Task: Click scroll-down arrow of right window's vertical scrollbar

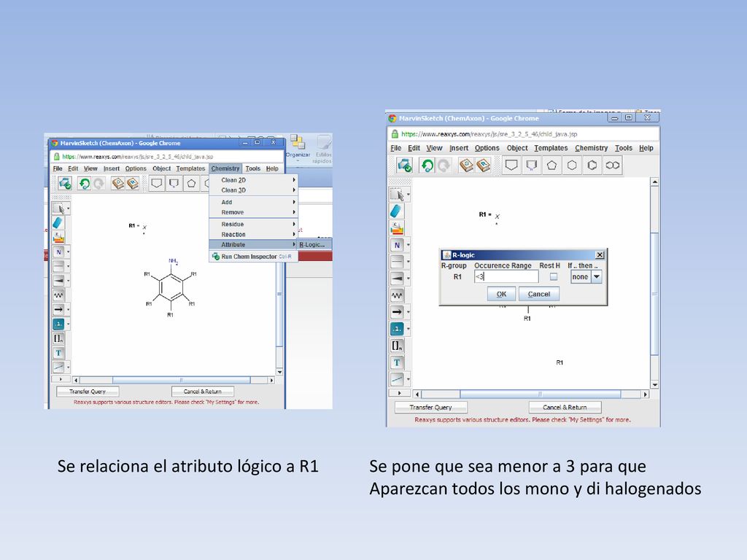Action: [x=654, y=385]
